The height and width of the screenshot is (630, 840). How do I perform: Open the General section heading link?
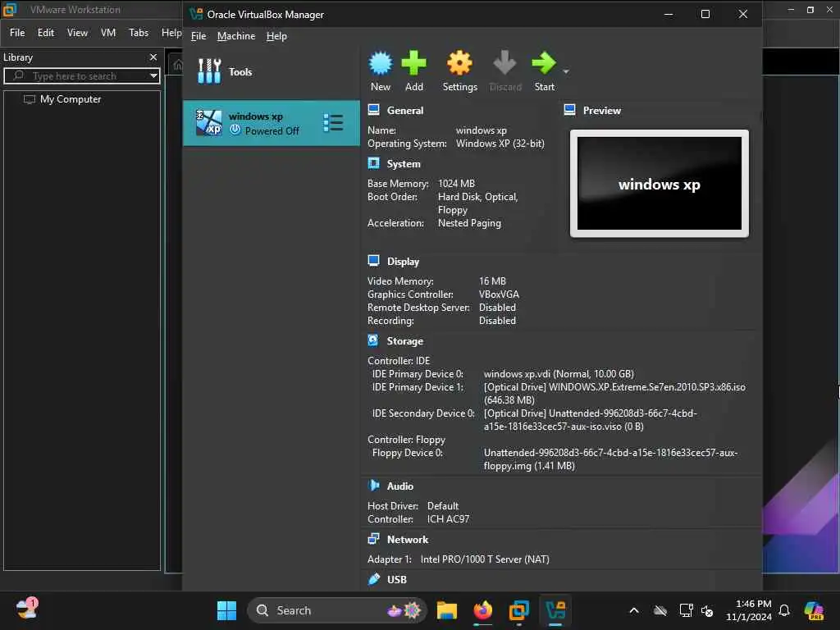[x=405, y=111]
